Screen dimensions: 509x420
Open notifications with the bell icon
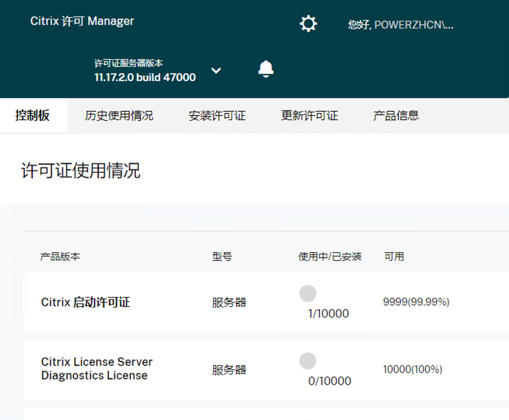coord(266,69)
